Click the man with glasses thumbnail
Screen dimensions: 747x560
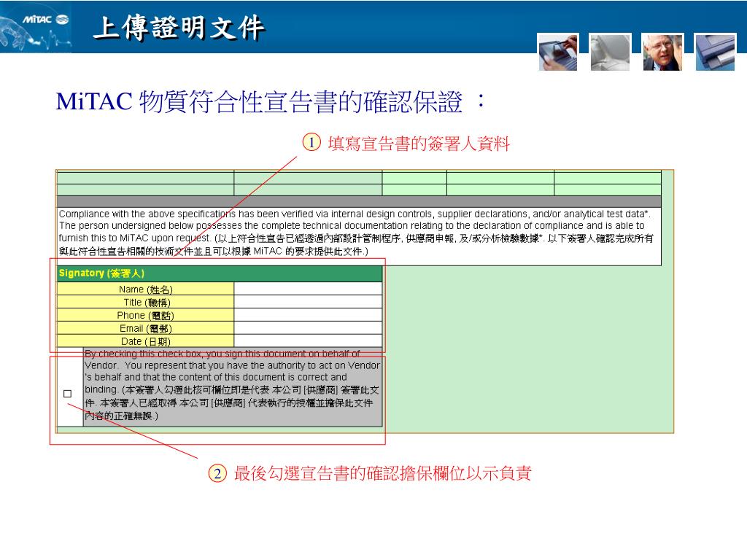[662, 52]
